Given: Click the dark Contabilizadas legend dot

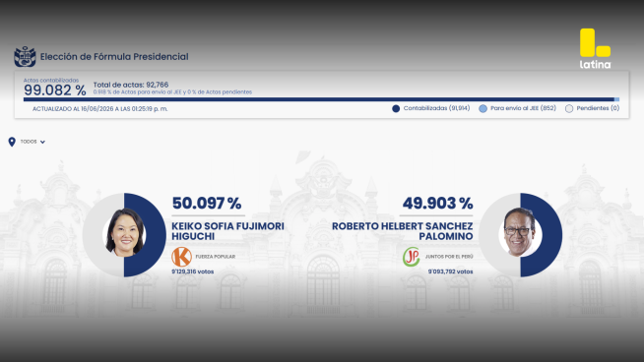Looking at the screenshot, I should click(396, 109).
